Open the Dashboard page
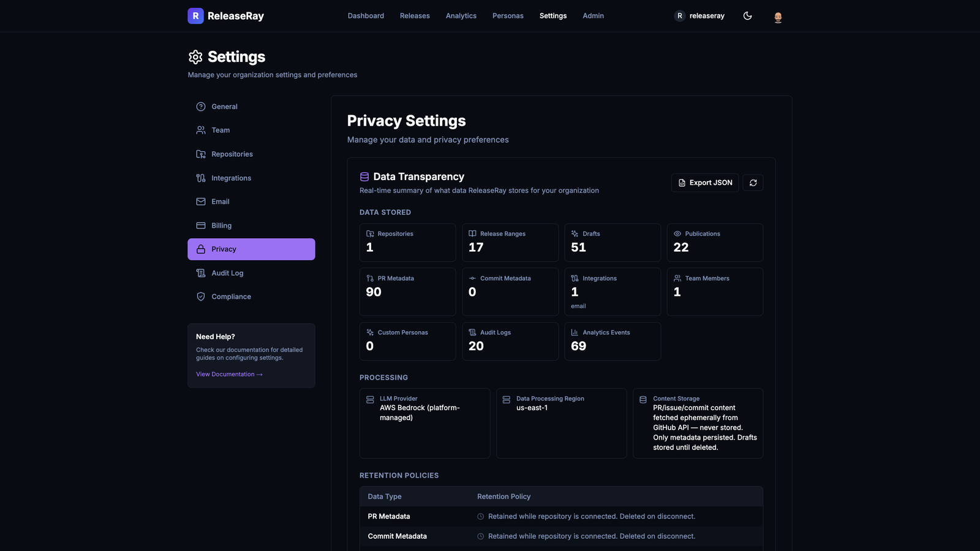Viewport: 980px width, 551px height. [x=366, y=16]
